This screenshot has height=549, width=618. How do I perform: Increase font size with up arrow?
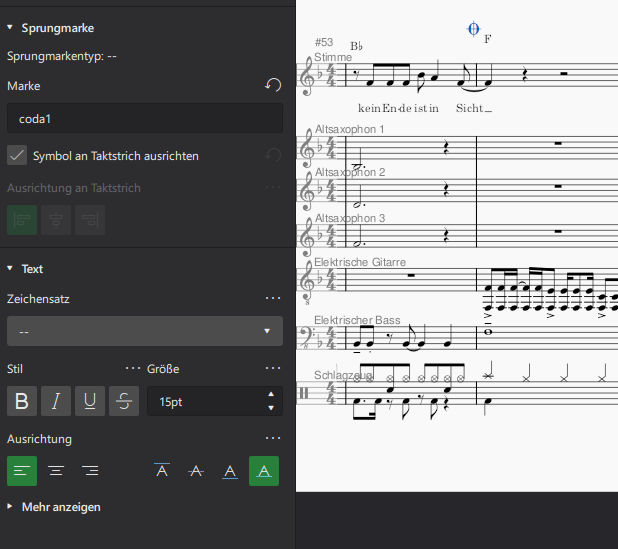(x=270, y=394)
